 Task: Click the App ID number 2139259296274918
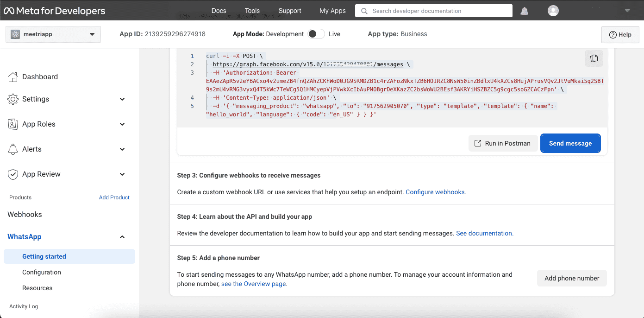pos(175,34)
